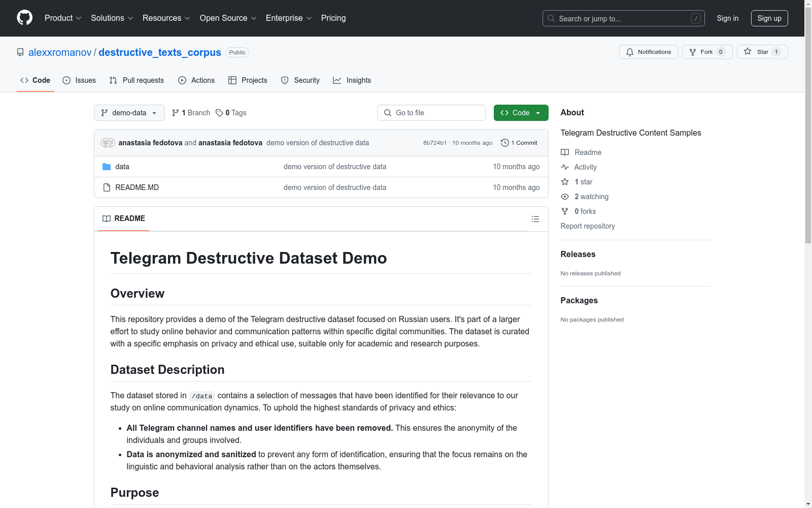
Task: Click the Notifications bell button
Action: pyautogui.click(x=649, y=52)
